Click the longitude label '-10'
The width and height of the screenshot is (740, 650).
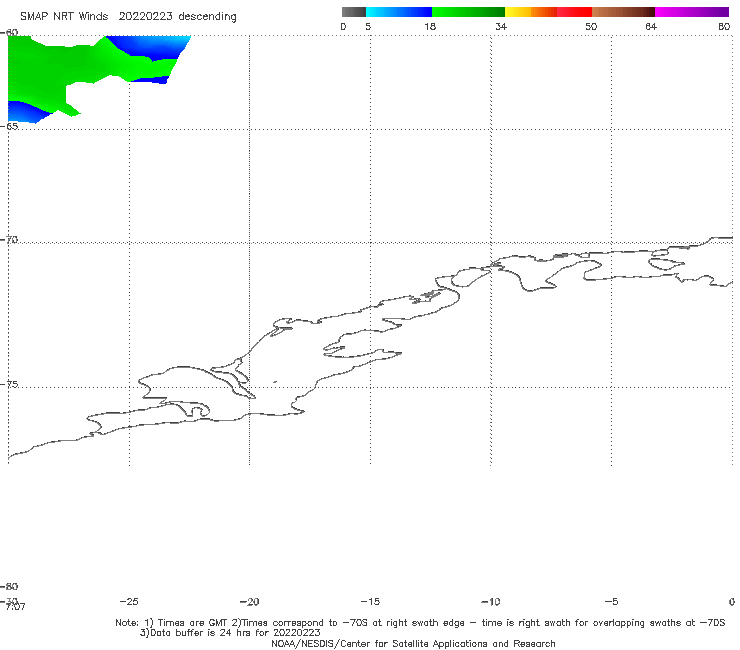click(491, 602)
